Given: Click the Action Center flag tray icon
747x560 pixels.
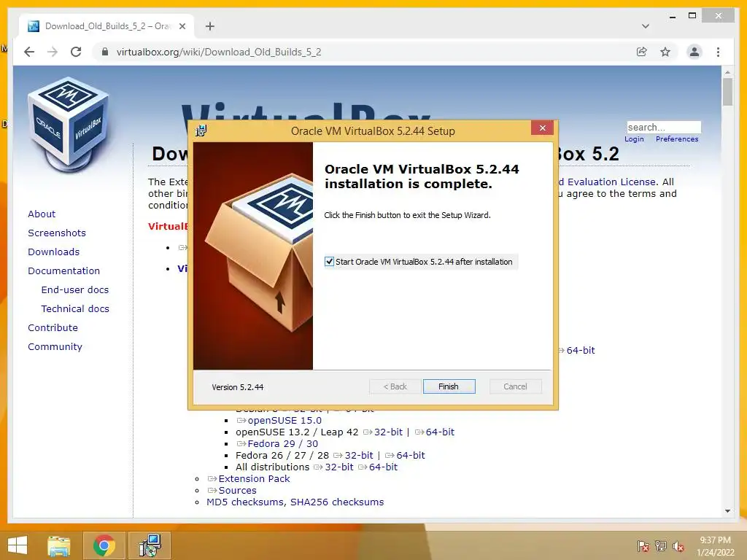Looking at the screenshot, I should coord(643,546).
